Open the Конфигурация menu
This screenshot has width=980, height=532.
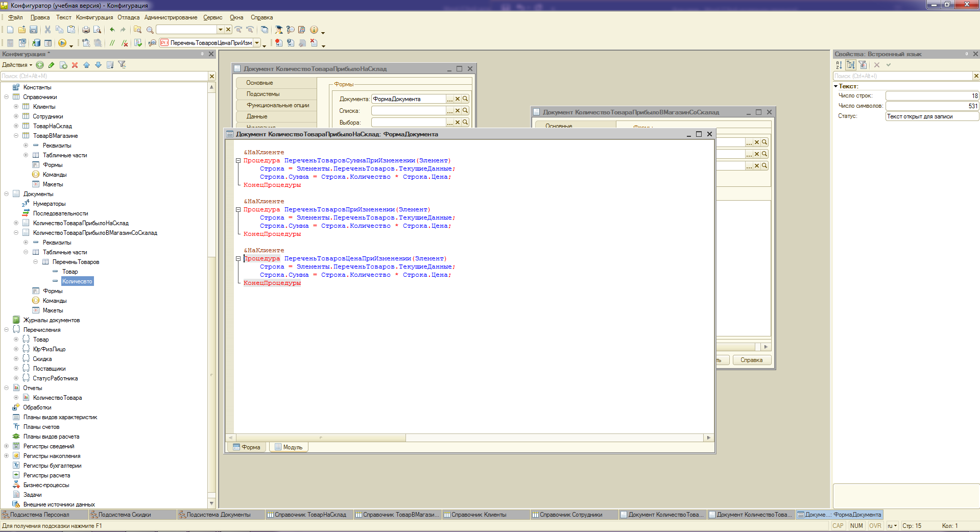click(94, 17)
